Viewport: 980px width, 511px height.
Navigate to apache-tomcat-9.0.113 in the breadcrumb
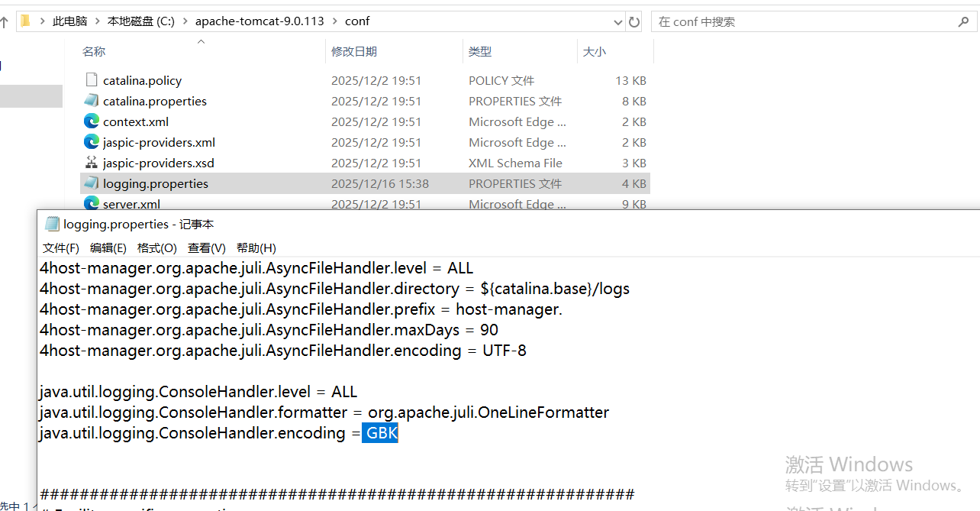pyautogui.click(x=260, y=21)
